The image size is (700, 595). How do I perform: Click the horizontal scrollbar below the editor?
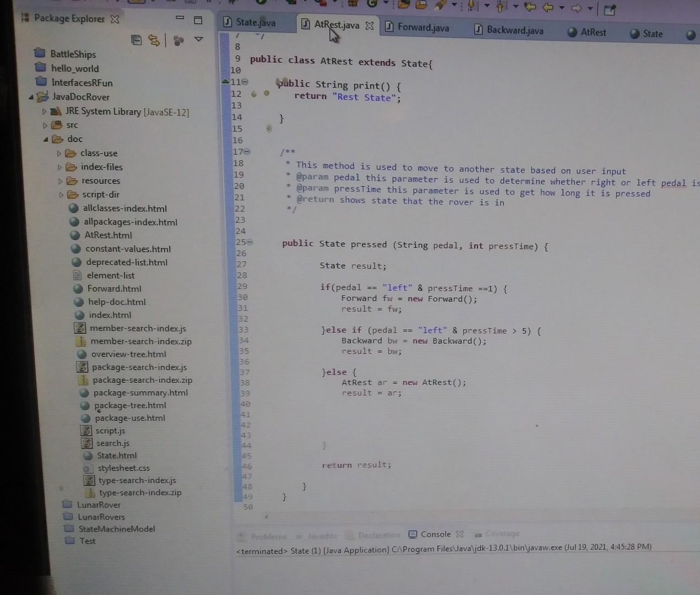(386, 517)
